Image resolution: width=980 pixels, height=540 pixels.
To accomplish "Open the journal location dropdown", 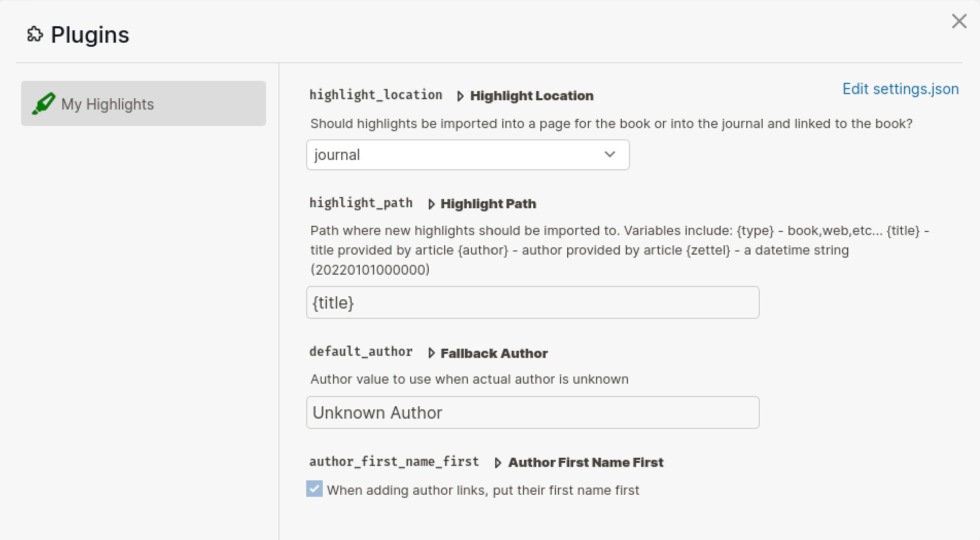I will point(468,155).
